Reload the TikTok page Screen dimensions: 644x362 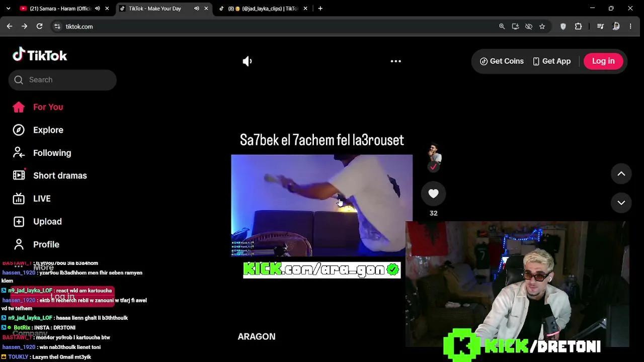coord(39,26)
